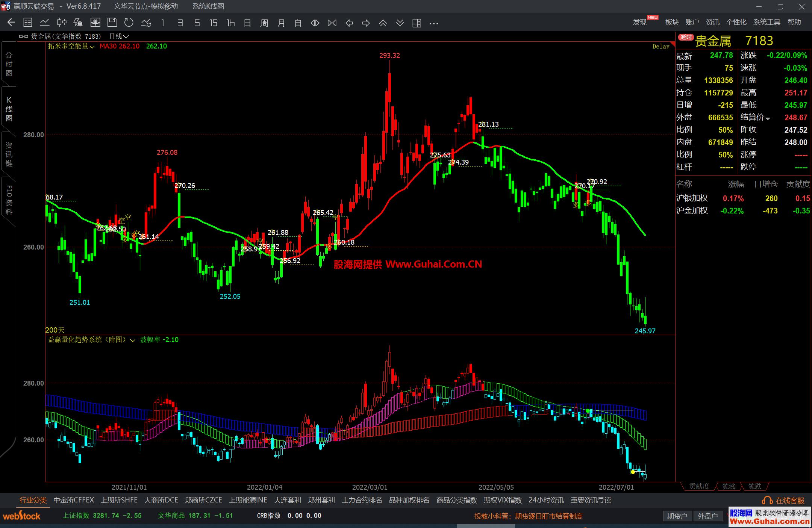The width and height of the screenshot is (812, 528).
Task: Switch to the 1h hourly period
Action: 230,23
